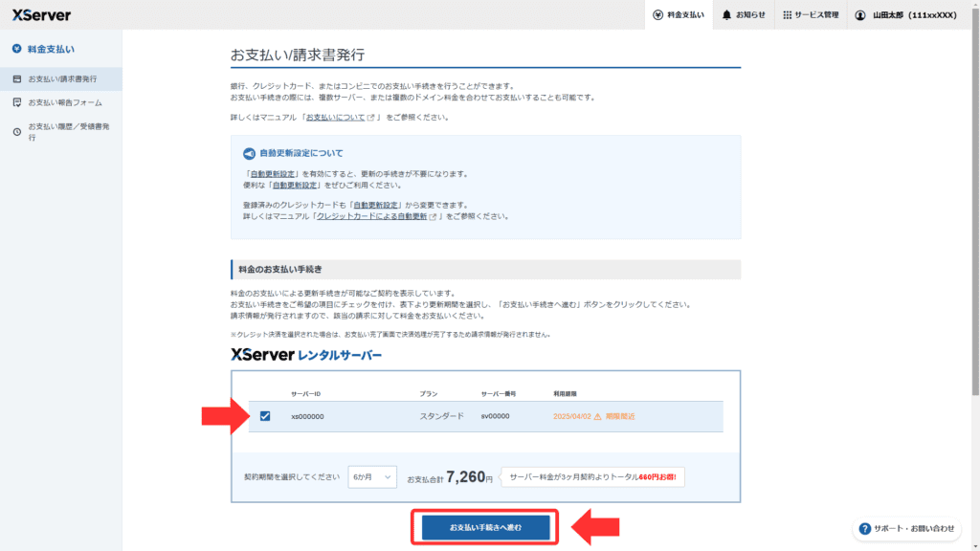This screenshot has height=551, width=980.
Task: Follow the first 自動更新設定 link in notice
Action: (272, 174)
